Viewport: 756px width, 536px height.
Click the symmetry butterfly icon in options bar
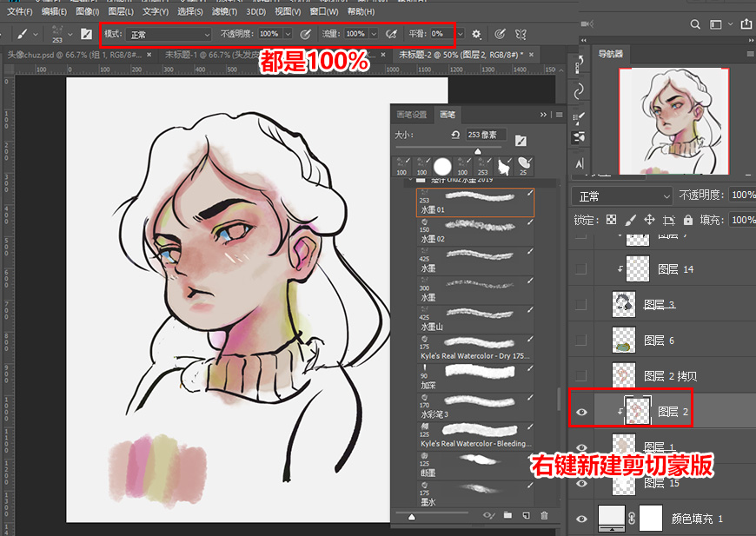tap(521, 34)
